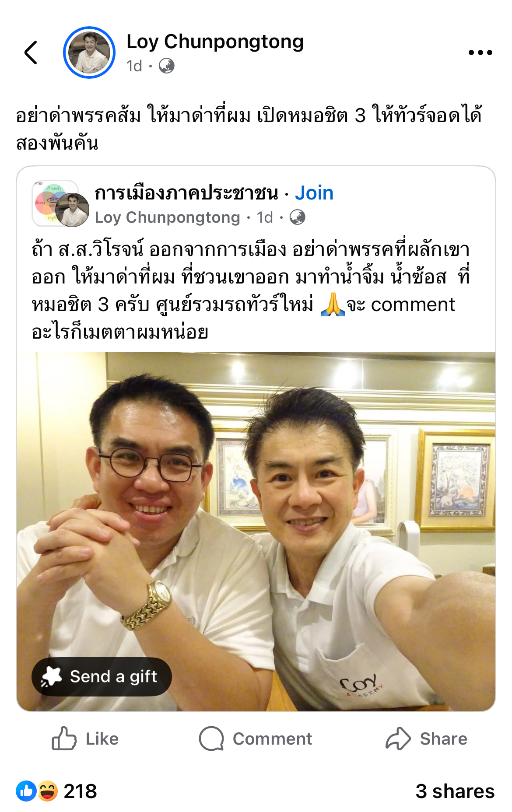Tap globe privacy icon in shared post
Screen dimensions: 512x812
coord(298,217)
